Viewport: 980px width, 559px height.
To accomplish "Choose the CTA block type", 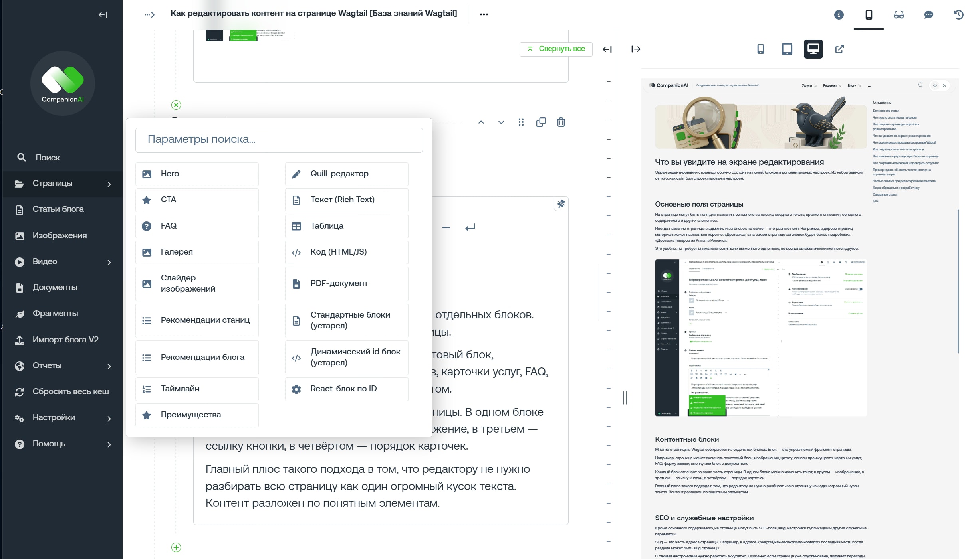I will (x=197, y=200).
